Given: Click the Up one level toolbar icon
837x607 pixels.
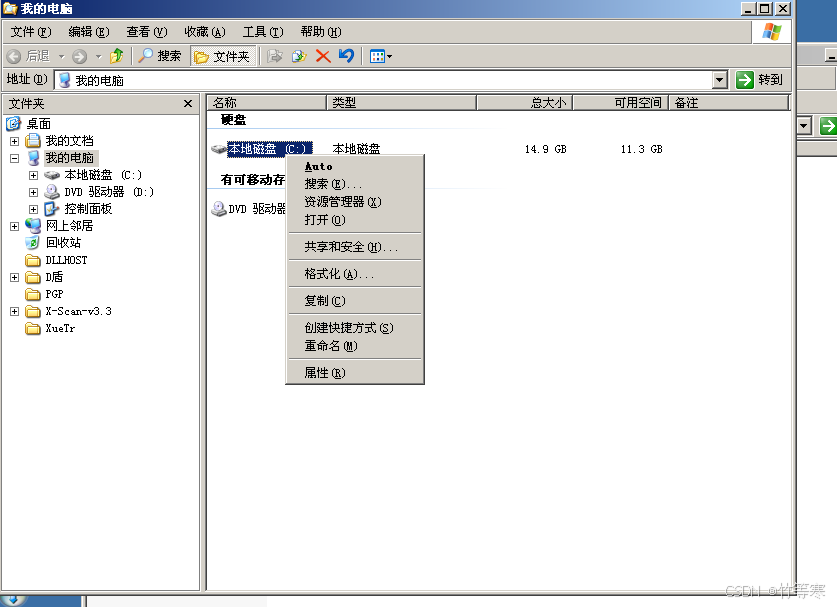Looking at the screenshot, I should point(117,56).
